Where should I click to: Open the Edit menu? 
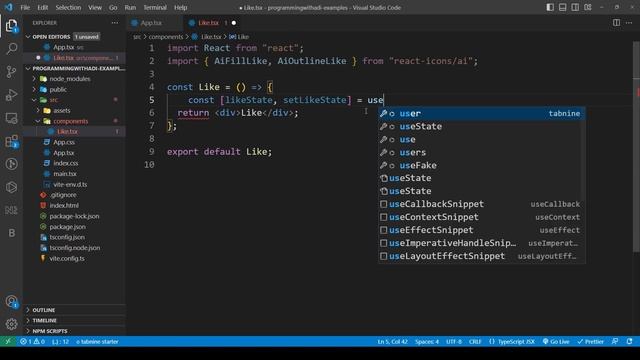point(42,7)
